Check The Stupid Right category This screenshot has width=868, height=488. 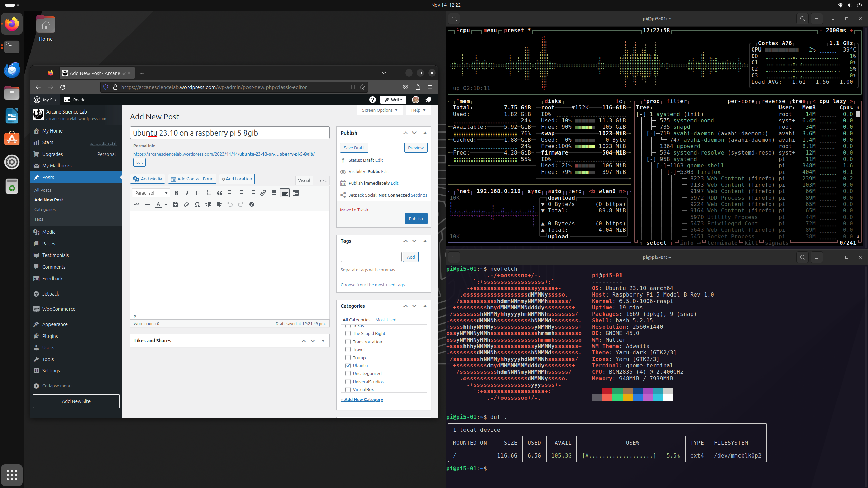[x=348, y=333]
